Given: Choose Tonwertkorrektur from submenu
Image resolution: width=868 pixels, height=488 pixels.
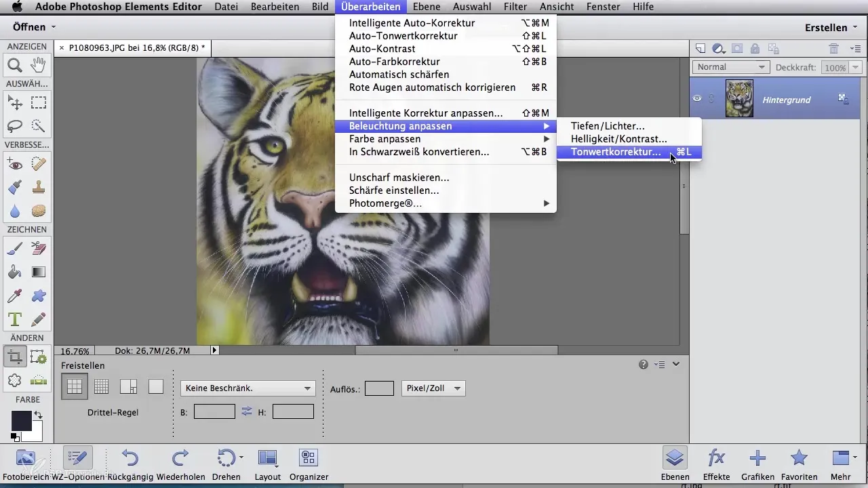Looking at the screenshot, I should 629,152.
